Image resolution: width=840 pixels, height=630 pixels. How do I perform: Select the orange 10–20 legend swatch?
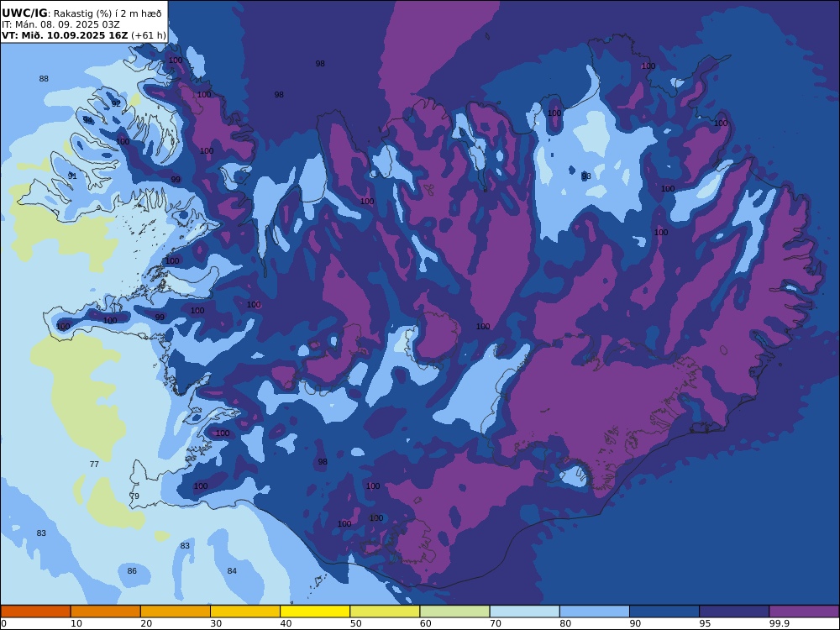pos(106,612)
